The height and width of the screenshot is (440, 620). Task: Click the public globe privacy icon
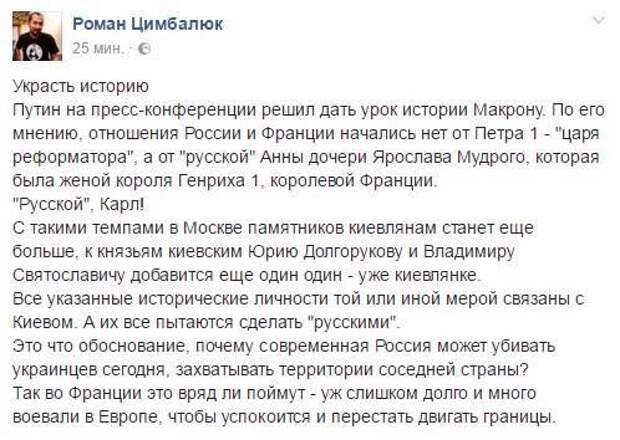pyautogui.click(x=145, y=49)
